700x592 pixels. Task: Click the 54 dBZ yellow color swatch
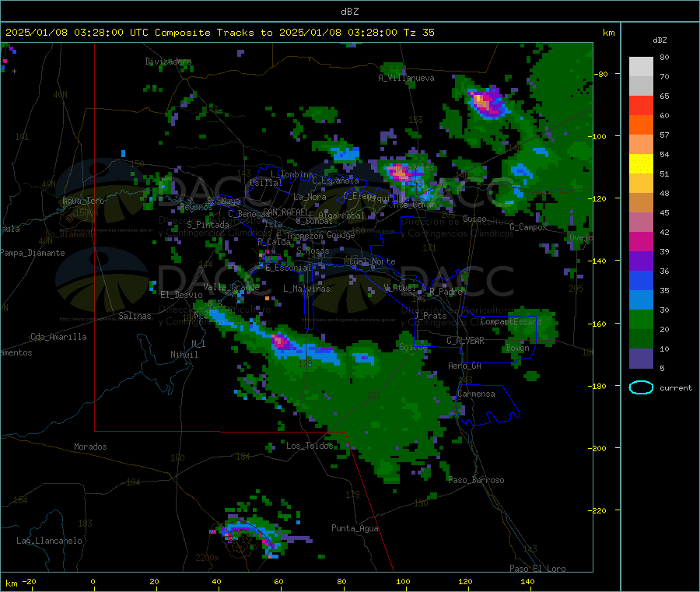click(x=641, y=164)
